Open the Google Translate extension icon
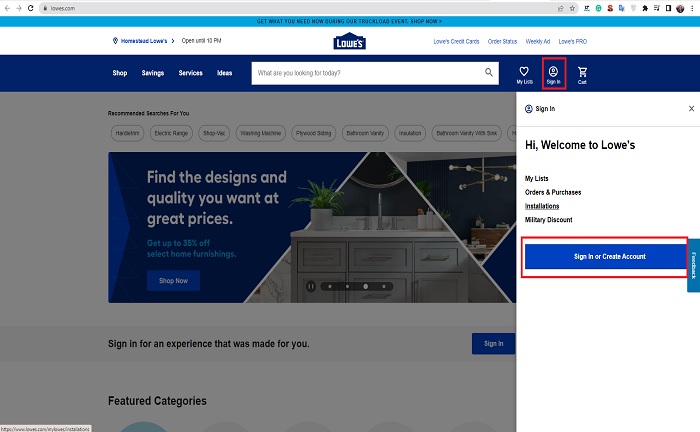Image resolution: width=700 pixels, height=432 pixels. (x=621, y=8)
